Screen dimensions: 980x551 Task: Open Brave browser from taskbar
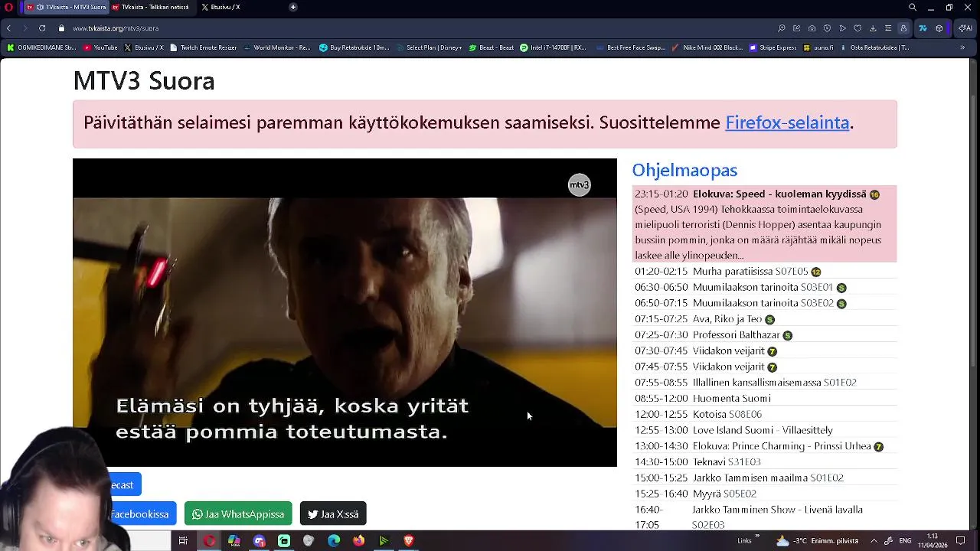[409, 540]
